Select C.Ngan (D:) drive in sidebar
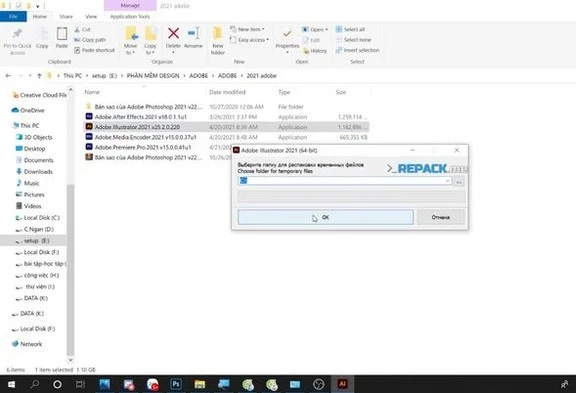 [x=35, y=229]
